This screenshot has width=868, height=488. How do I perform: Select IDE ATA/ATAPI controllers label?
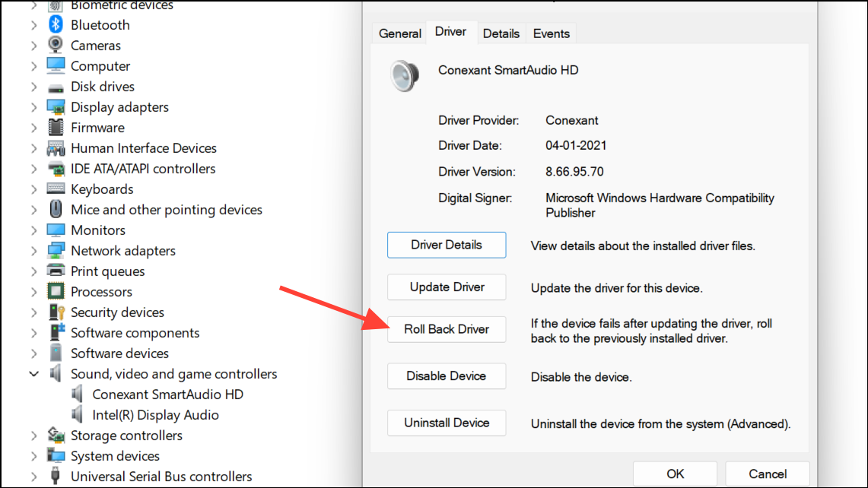(143, 169)
